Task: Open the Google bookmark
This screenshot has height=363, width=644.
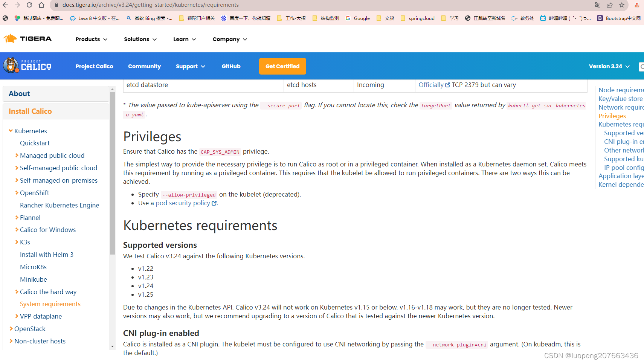Action: coord(358,18)
